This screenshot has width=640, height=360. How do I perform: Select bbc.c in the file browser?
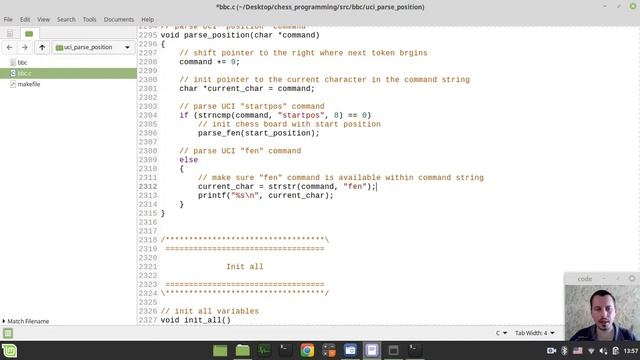[68, 73]
